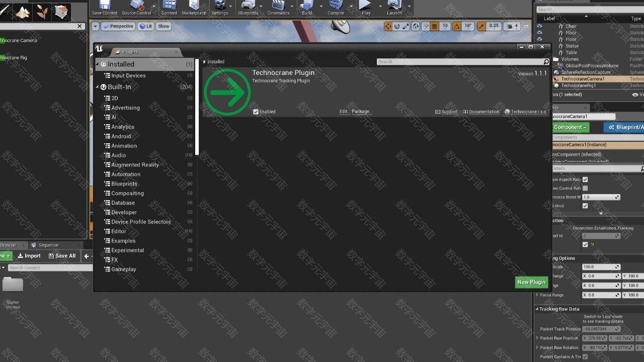
Task: Clear the filter with the X button
Action: point(79,26)
